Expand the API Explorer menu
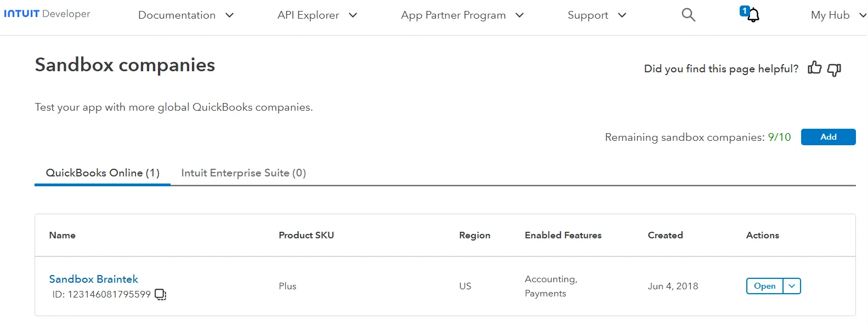868x326 pixels. click(x=317, y=15)
